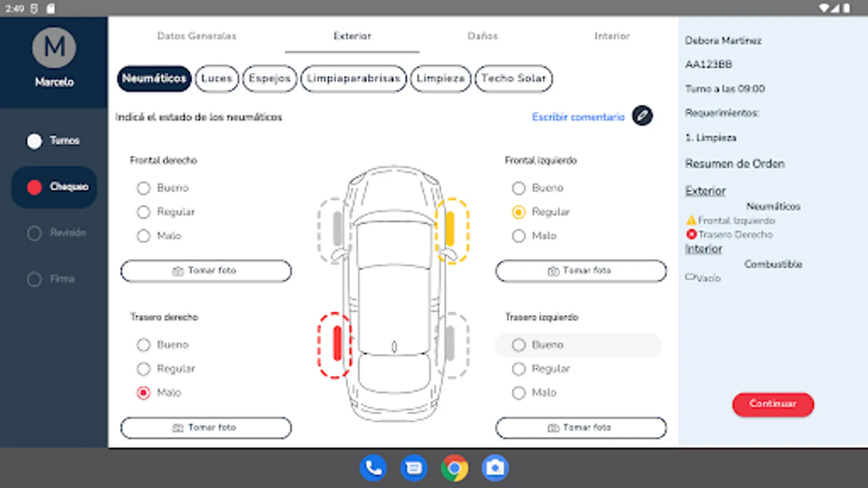Select Regular for Frontal izquierdo
Image resolution: width=868 pixels, height=488 pixels.
click(x=519, y=212)
